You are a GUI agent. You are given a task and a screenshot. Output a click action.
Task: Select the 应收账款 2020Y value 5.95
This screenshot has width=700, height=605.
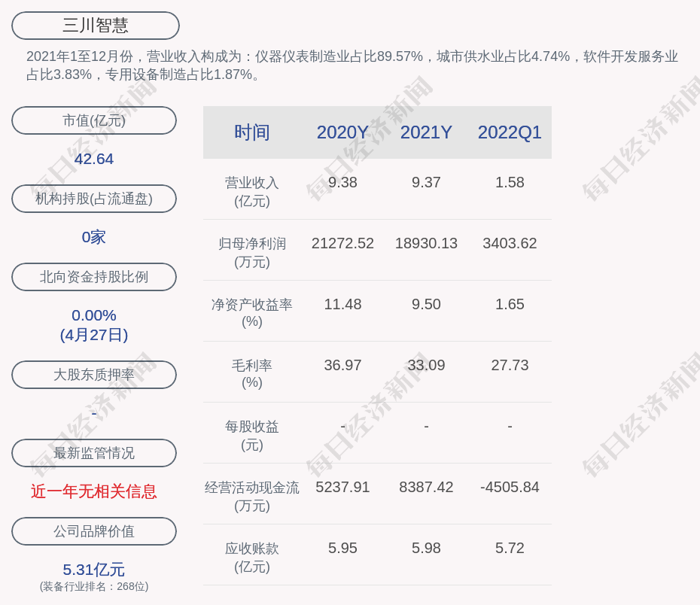[342, 549]
